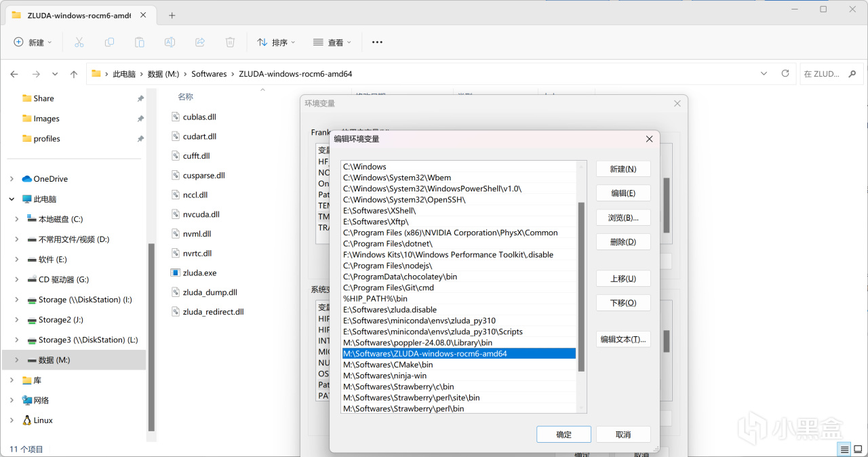The height and width of the screenshot is (457, 868).
Task: Open a new Explorer tab with plus
Action: (x=172, y=15)
